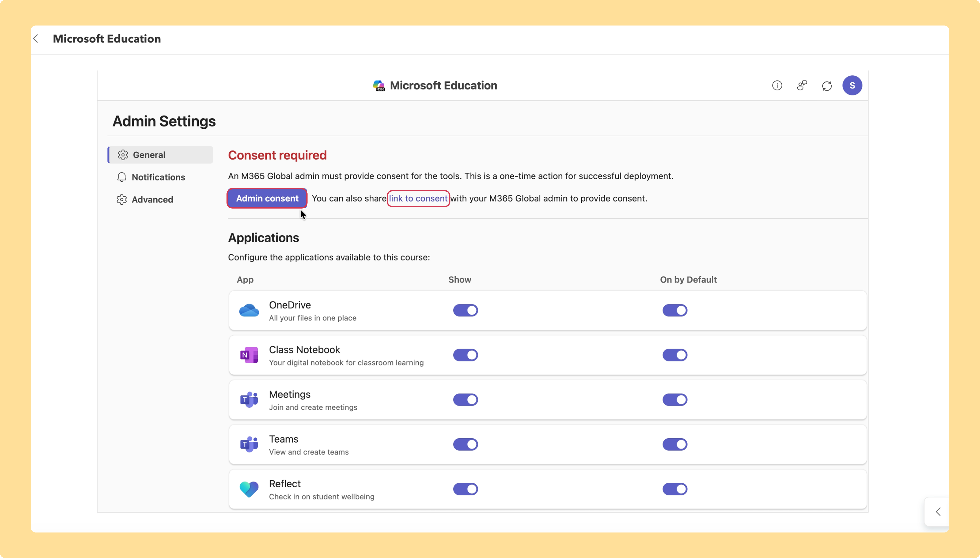Click the refresh icon in header
The image size is (980, 558).
827,86
